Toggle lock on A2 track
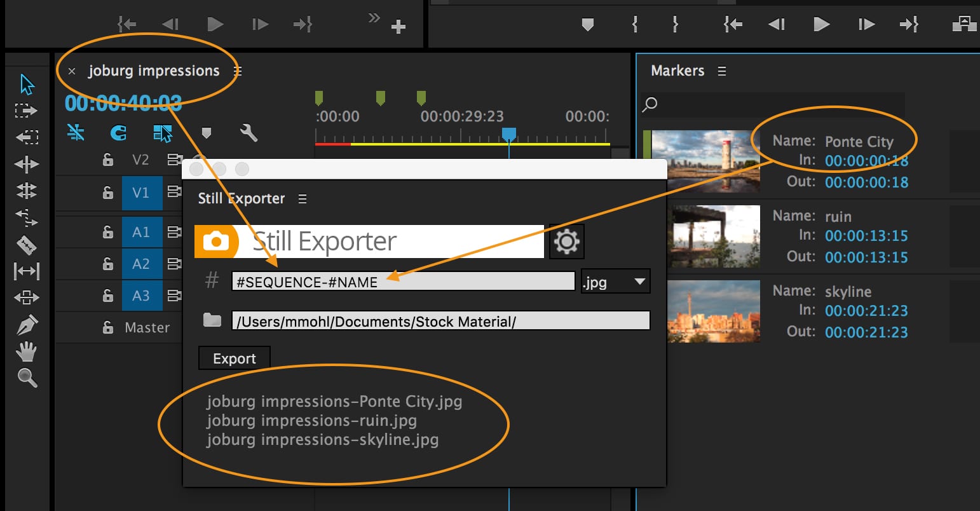980x511 pixels. pyautogui.click(x=108, y=264)
